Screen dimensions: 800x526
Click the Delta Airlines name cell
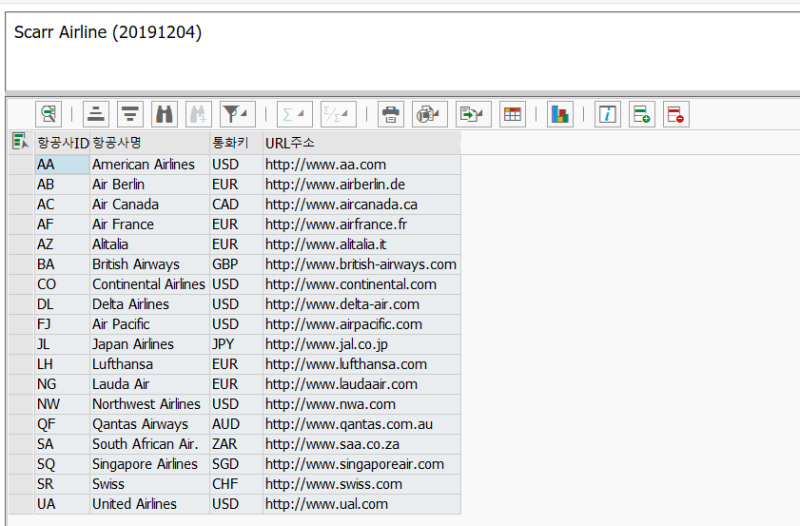(149, 304)
